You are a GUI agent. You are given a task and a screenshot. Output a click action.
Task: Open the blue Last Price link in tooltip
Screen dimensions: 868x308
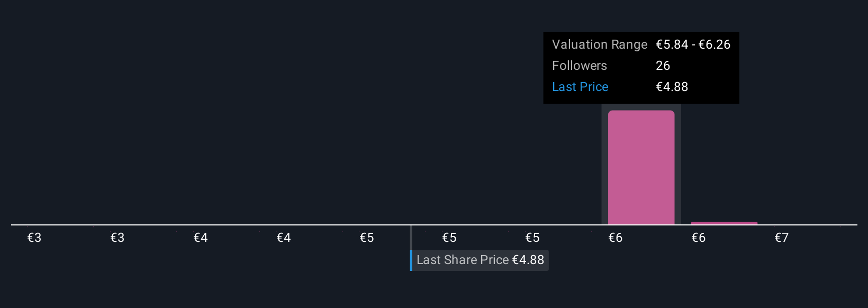(580, 87)
